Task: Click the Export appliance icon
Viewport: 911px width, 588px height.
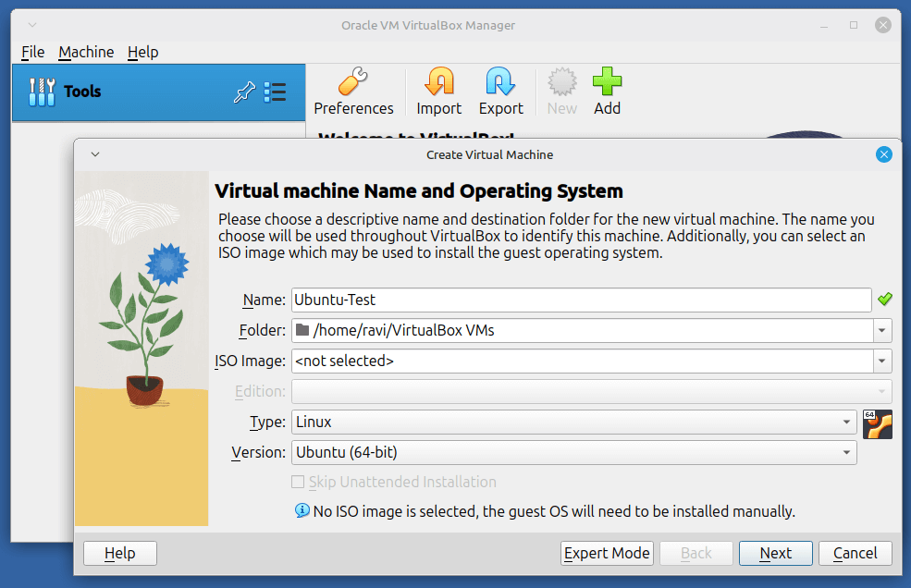Action: pyautogui.click(x=500, y=83)
